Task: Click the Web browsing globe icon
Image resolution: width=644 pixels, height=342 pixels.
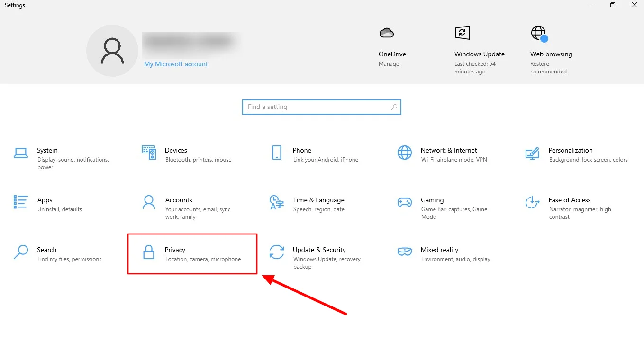Action: coord(539,34)
